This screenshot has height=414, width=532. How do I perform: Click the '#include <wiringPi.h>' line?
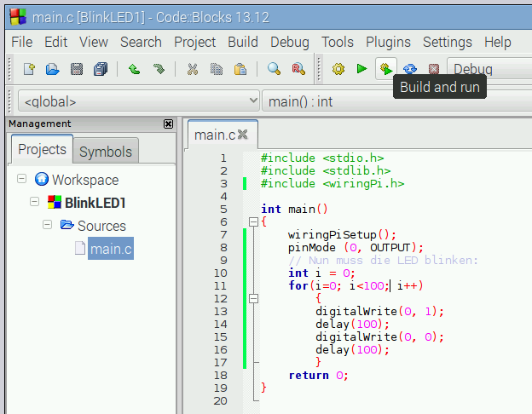(x=332, y=183)
